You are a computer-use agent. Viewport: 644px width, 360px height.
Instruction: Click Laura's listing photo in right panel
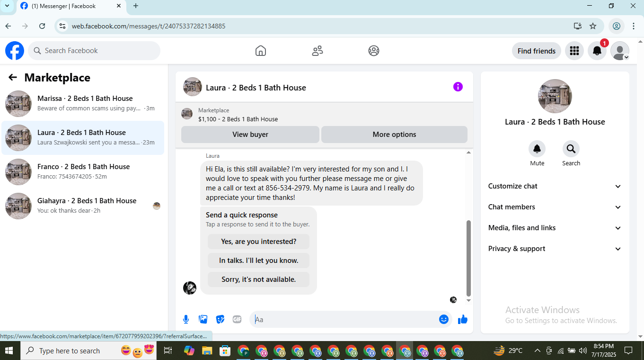[555, 96]
